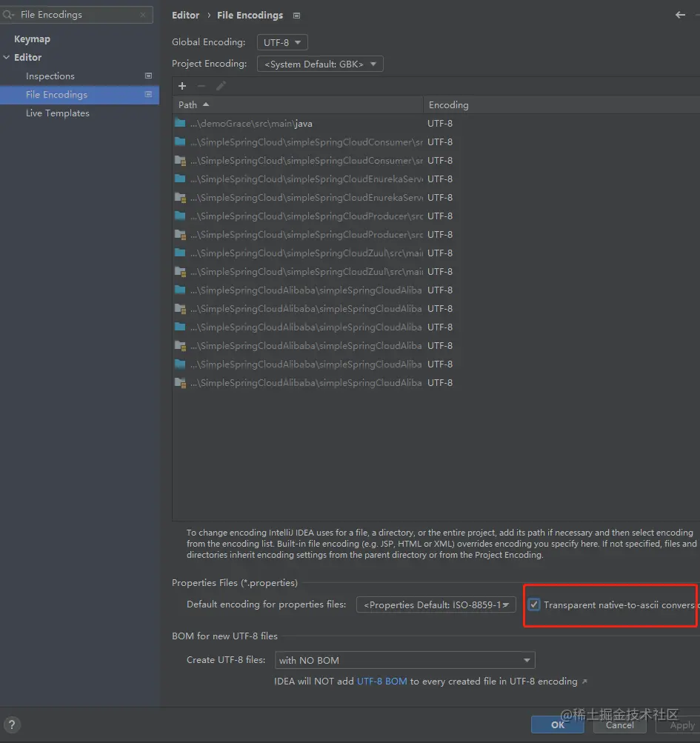This screenshot has width=700, height=743.
Task: Open help with the question mark button
Action: point(12,724)
